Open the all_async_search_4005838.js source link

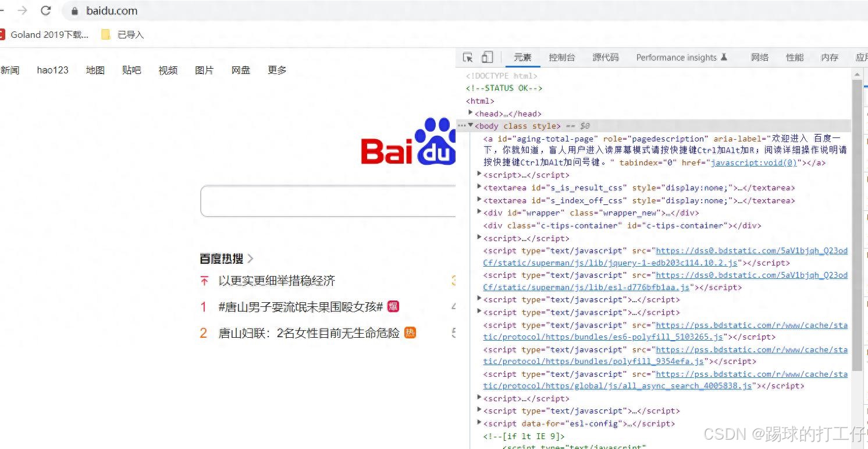point(665,380)
